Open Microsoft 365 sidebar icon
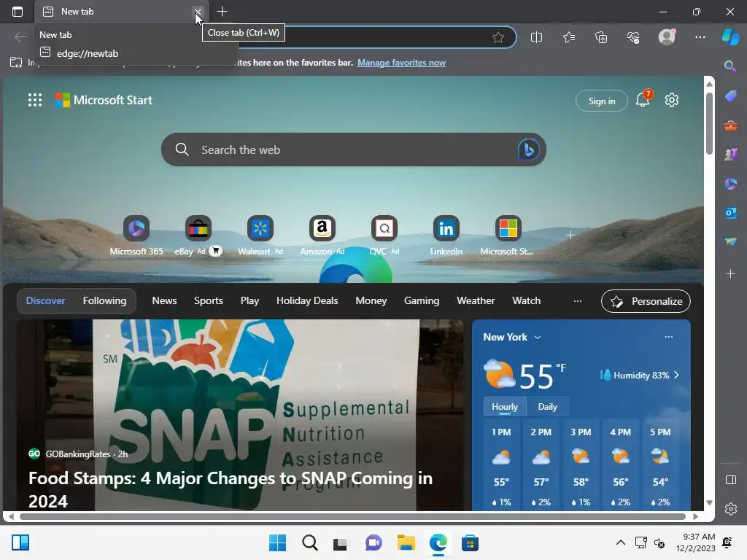 731,184
